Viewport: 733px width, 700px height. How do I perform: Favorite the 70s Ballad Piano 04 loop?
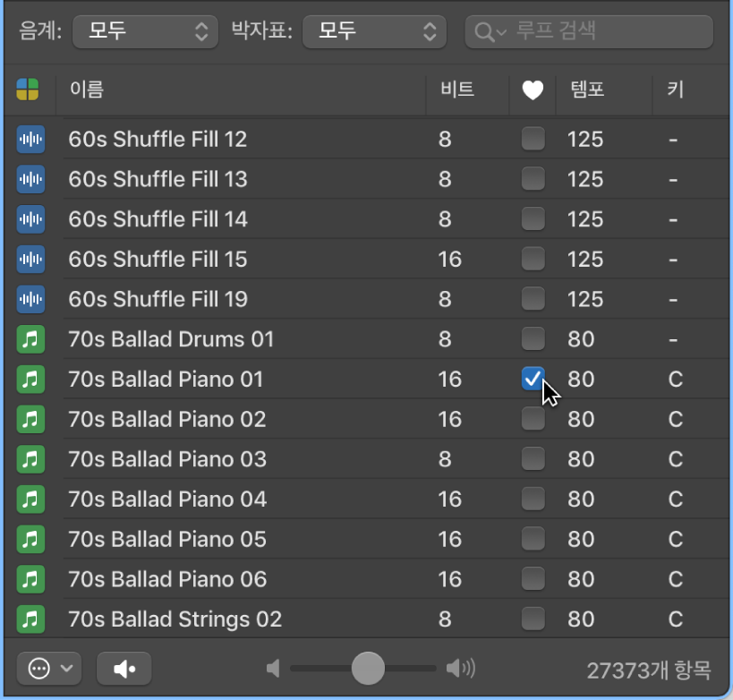pos(533,499)
